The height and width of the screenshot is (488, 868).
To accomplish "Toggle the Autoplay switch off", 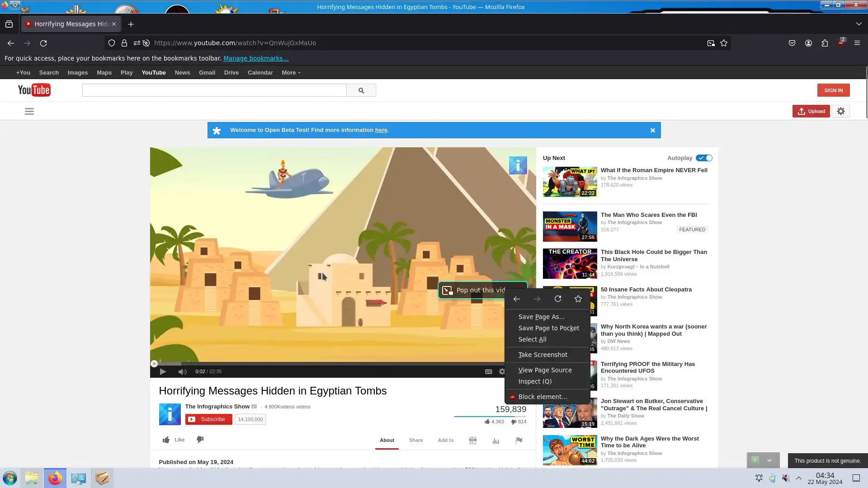I will pyautogui.click(x=704, y=158).
